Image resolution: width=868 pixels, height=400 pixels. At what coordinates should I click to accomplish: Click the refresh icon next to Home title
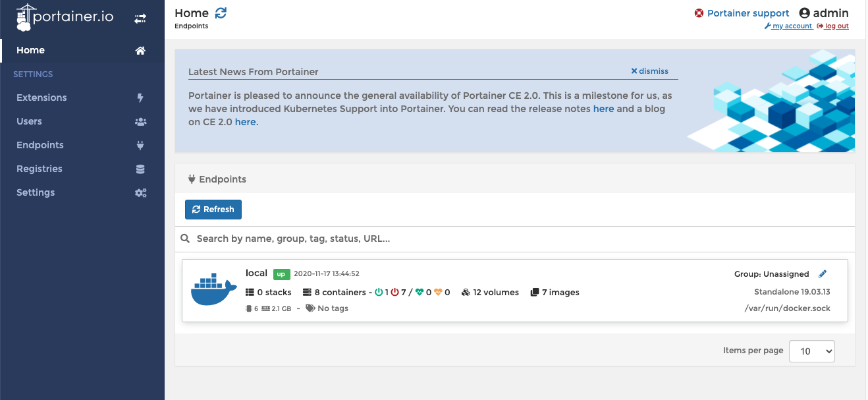point(221,13)
